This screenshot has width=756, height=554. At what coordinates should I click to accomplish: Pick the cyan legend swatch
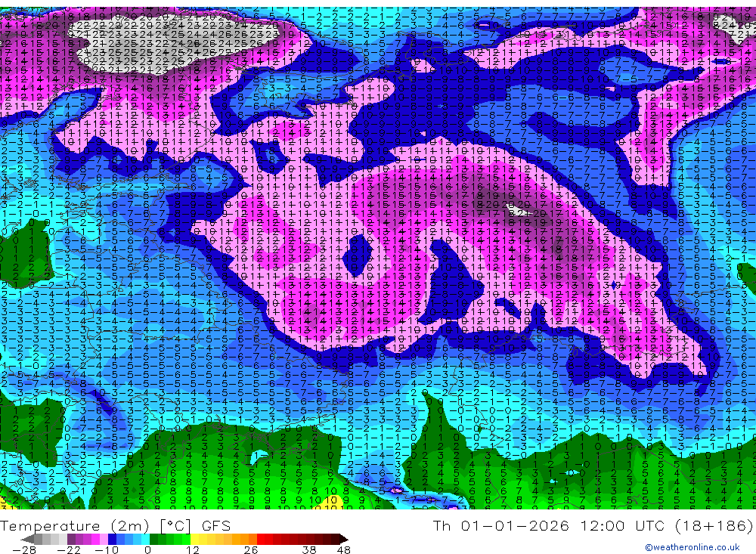point(145,540)
